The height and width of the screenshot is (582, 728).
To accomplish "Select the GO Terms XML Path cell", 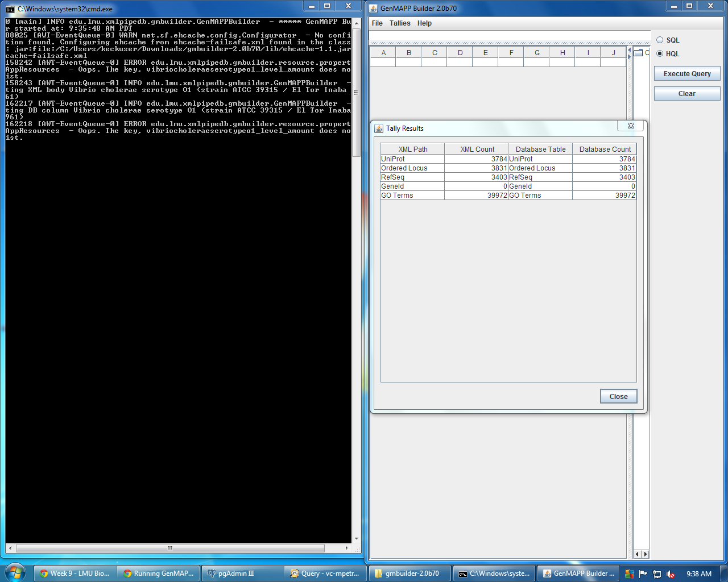I will click(x=412, y=196).
